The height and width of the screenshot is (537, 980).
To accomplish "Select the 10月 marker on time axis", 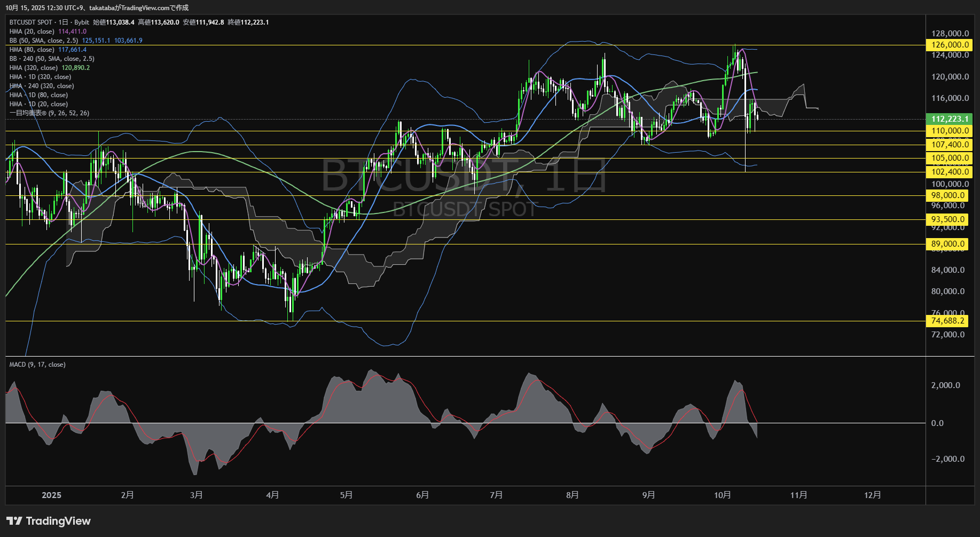I will coord(722,495).
